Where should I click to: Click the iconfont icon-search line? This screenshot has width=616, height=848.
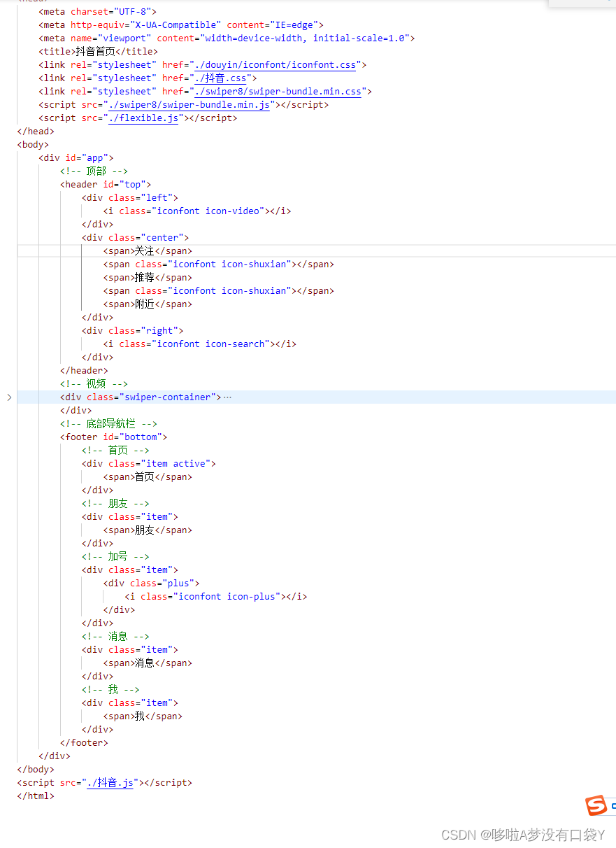(200, 344)
